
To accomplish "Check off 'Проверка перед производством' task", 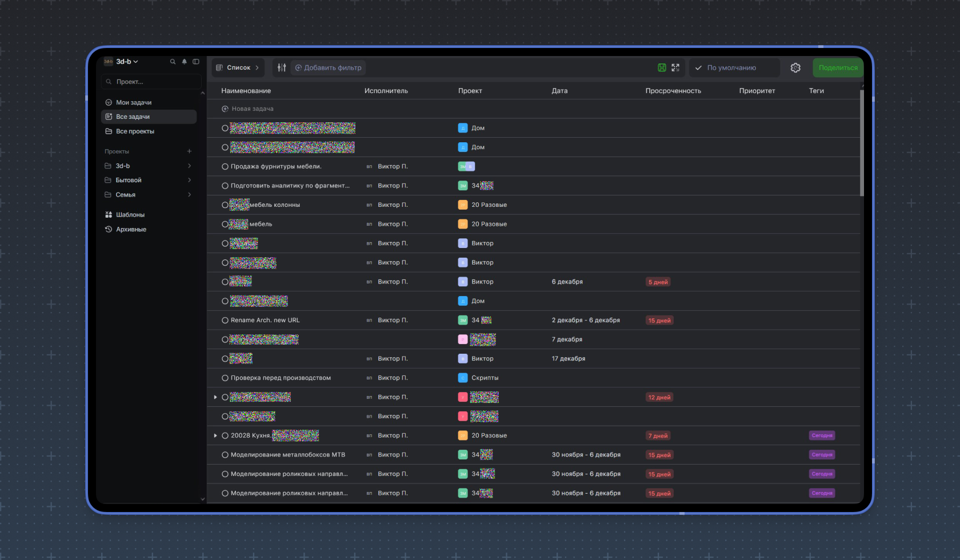I will pos(225,378).
